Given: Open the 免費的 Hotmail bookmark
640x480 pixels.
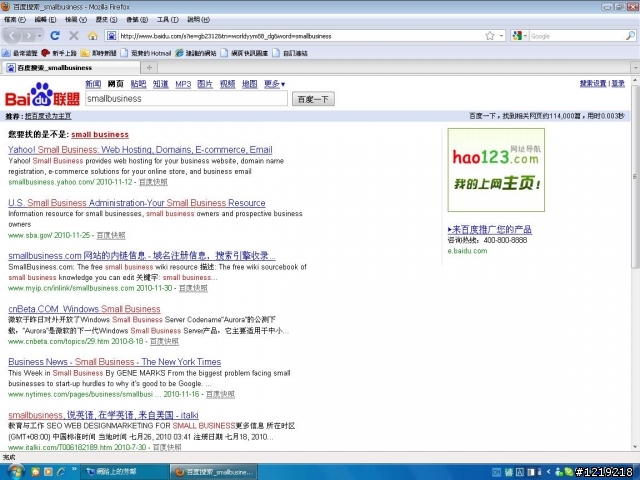Looking at the screenshot, I should click(x=146, y=53).
